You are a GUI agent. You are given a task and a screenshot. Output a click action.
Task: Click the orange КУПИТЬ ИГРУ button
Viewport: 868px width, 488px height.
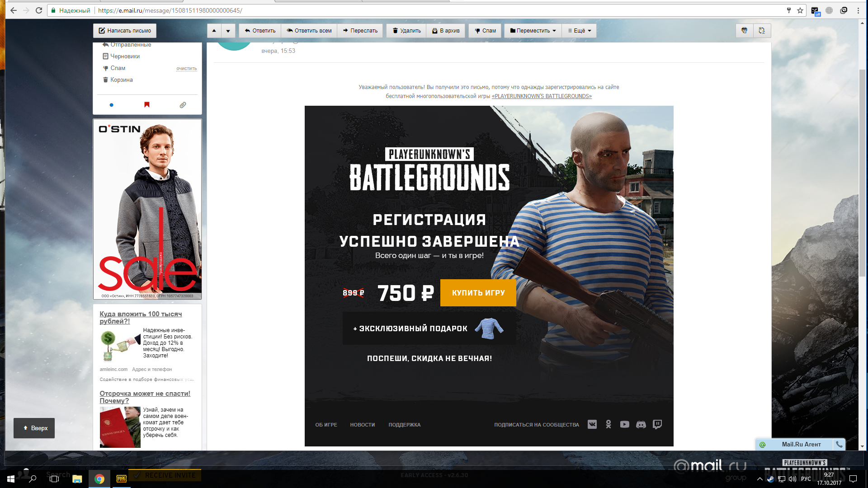pos(478,293)
